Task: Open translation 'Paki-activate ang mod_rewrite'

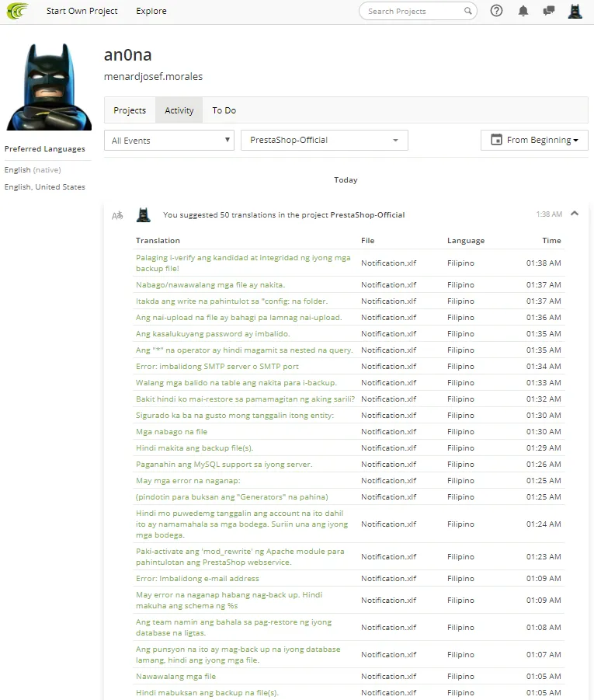Action: (240, 557)
